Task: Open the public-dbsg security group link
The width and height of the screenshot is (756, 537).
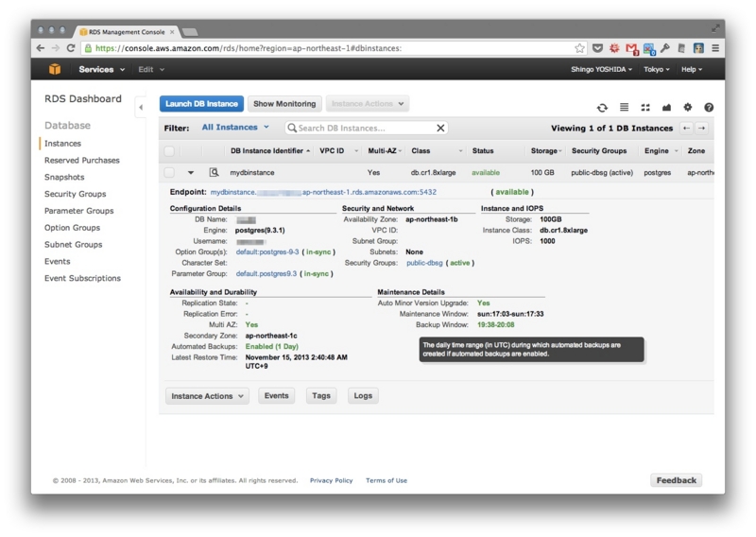Action: 424,263
